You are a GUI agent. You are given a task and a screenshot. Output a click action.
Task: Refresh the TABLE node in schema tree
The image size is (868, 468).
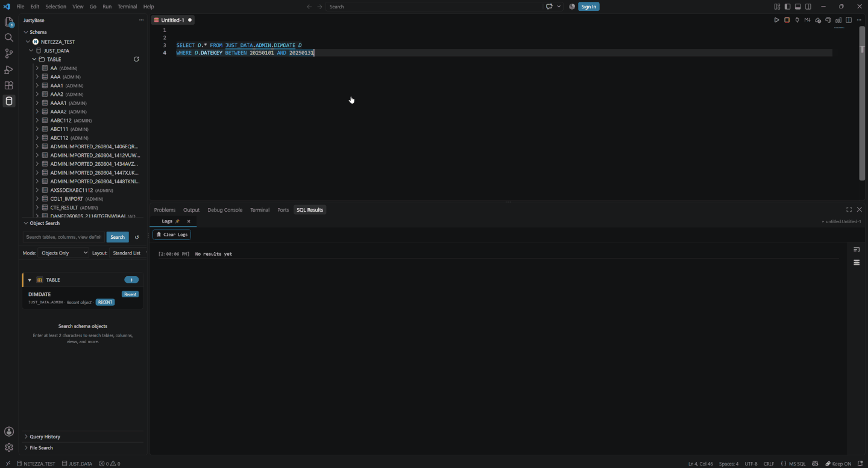(x=136, y=59)
